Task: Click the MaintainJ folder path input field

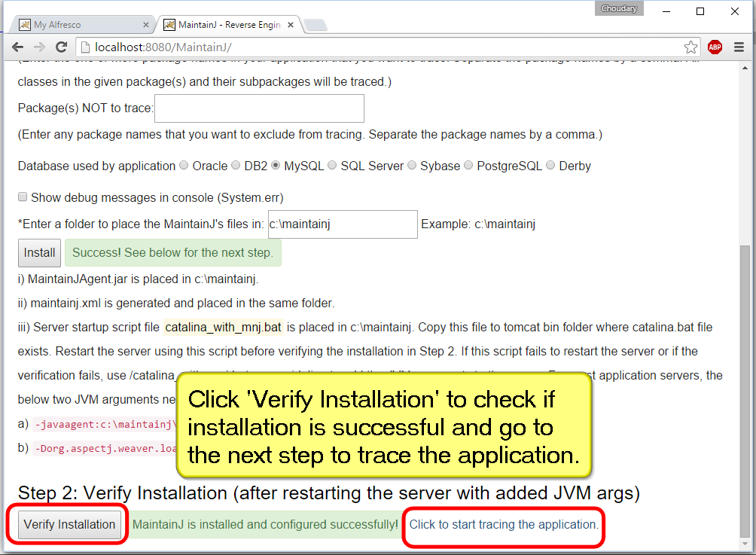Action: coord(343,224)
